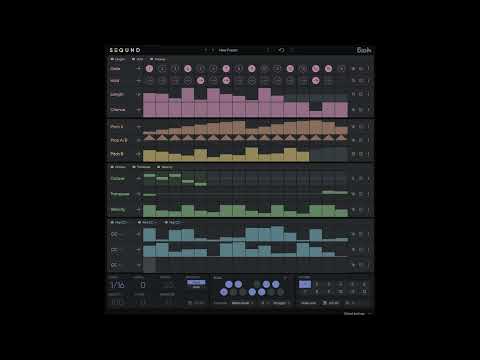This screenshot has width=480, height=360.
Task: Open options dots at end of Gate row
Action: [368, 69]
